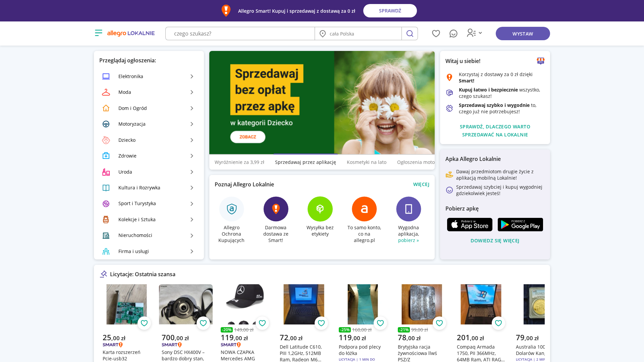Favorite the Brytyjska racja żywnościowa listing
Viewport: 644px width, 362px height.
439,323
